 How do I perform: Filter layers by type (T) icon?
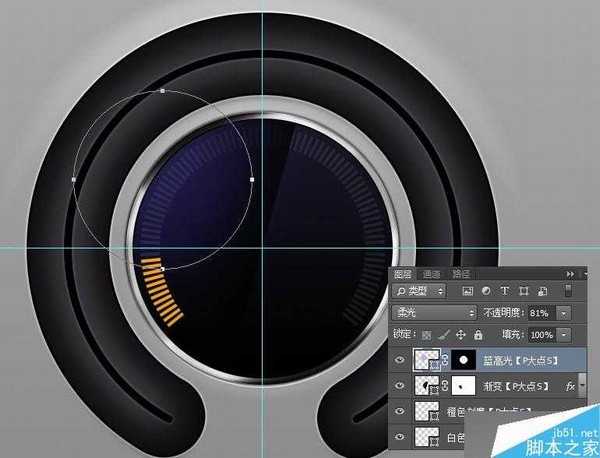pyautogui.click(x=503, y=291)
